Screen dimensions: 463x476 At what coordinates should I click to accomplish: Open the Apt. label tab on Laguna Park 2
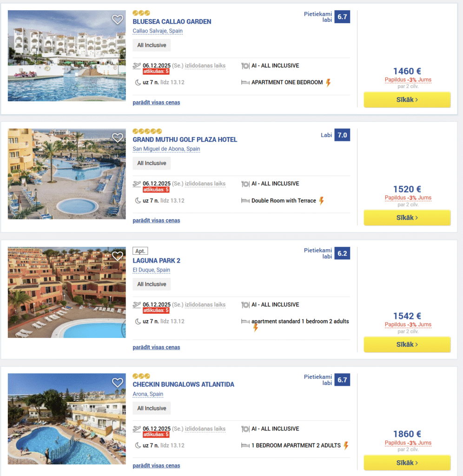coord(140,251)
